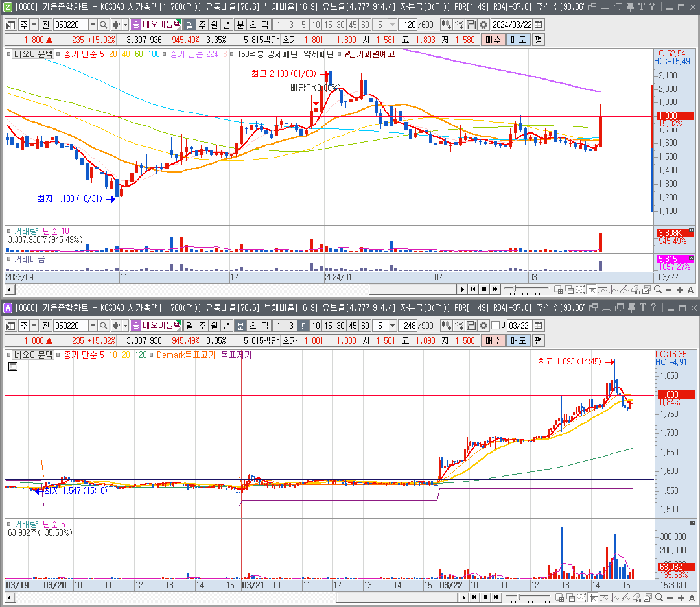Click the A icon at top chart bottom toolbar
Viewport: 700px width, 607px height.
690,290
